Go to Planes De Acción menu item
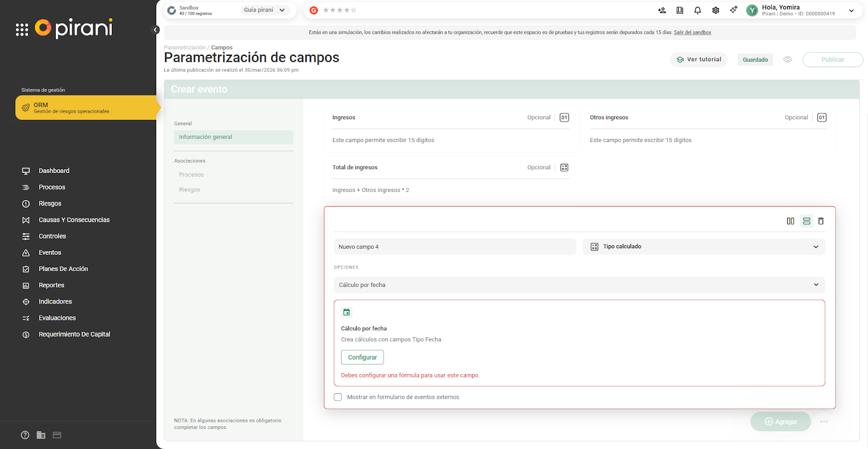This screenshot has width=868, height=449. pyautogui.click(x=63, y=269)
